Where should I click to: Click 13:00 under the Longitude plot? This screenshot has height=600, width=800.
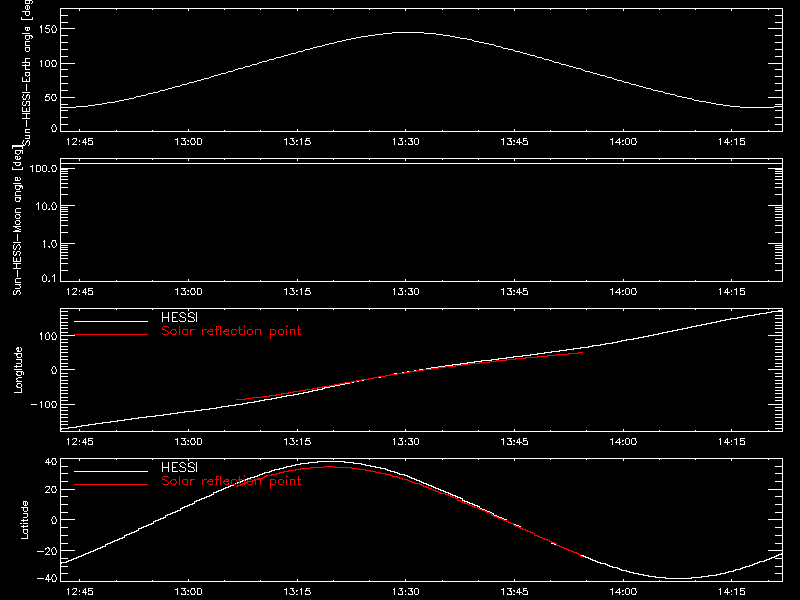(x=188, y=441)
